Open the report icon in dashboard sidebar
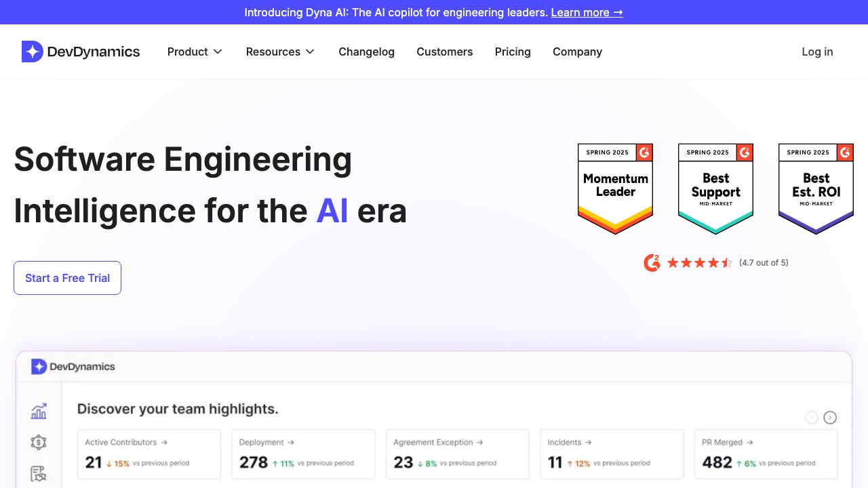The height and width of the screenshot is (488, 868). click(x=39, y=474)
